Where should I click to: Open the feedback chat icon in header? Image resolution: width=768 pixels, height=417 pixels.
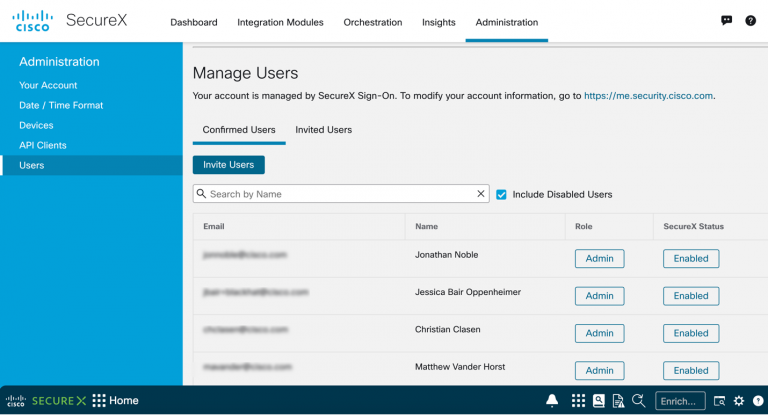pos(727,21)
